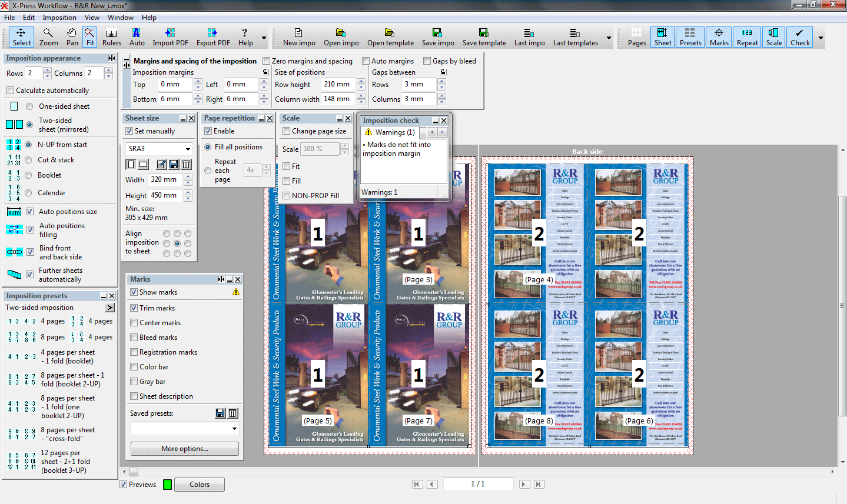Check Change page size in Scale
This screenshot has height=504, width=847.
point(286,131)
